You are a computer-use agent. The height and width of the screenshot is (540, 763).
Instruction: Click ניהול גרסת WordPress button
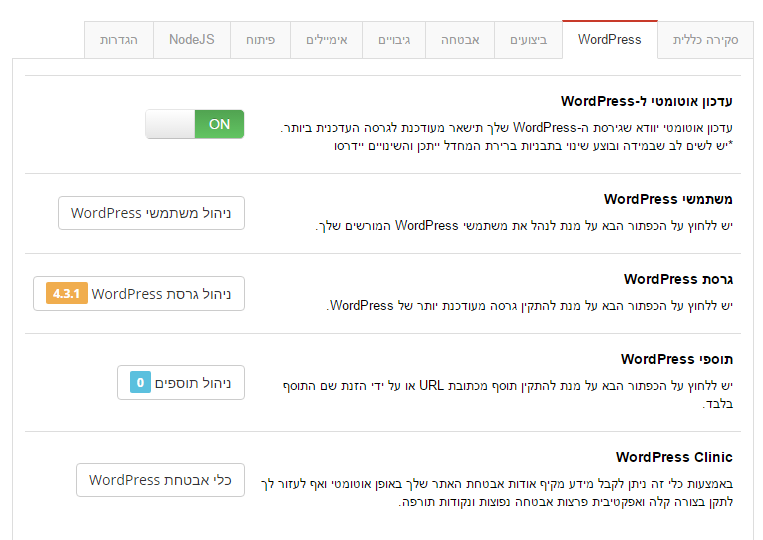click(x=139, y=294)
